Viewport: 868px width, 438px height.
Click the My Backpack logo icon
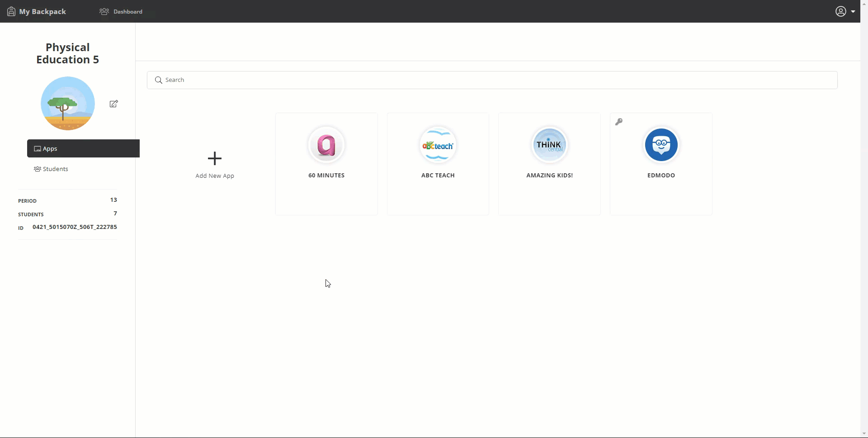[x=11, y=11]
